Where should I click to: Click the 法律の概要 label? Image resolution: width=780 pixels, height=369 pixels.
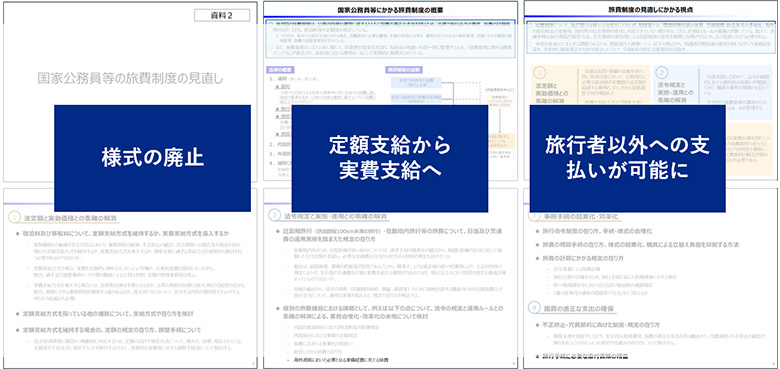pyautogui.click(x=279, y=70)
